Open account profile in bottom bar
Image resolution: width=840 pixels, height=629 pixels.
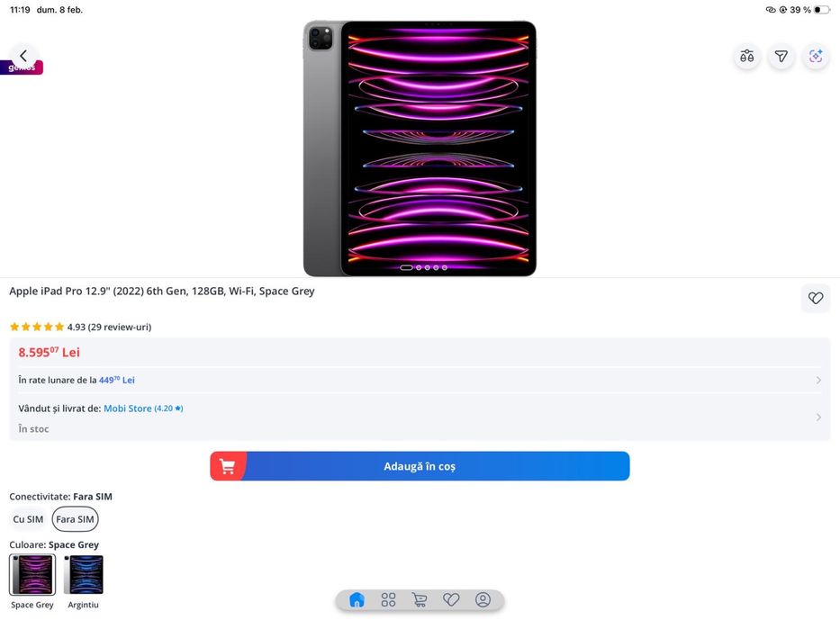tap(483, 599)
